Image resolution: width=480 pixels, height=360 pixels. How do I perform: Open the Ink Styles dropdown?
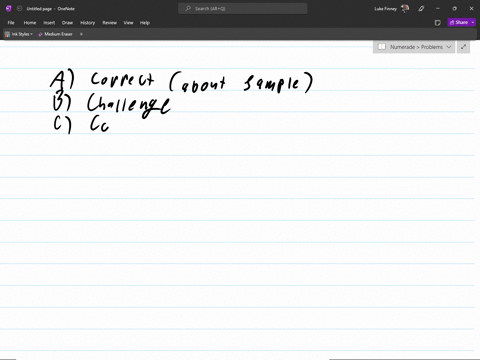pyautogui.click(x=19, y=34)
